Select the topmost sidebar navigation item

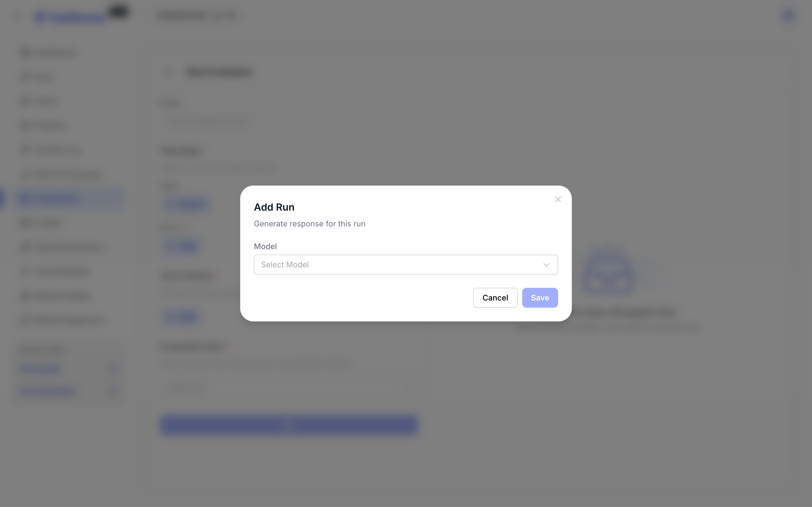click(x=50, y=53)
